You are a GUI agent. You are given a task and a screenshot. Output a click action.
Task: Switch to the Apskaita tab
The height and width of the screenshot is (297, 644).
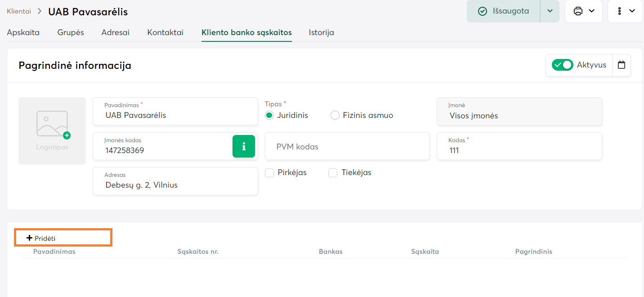[23, 32]
